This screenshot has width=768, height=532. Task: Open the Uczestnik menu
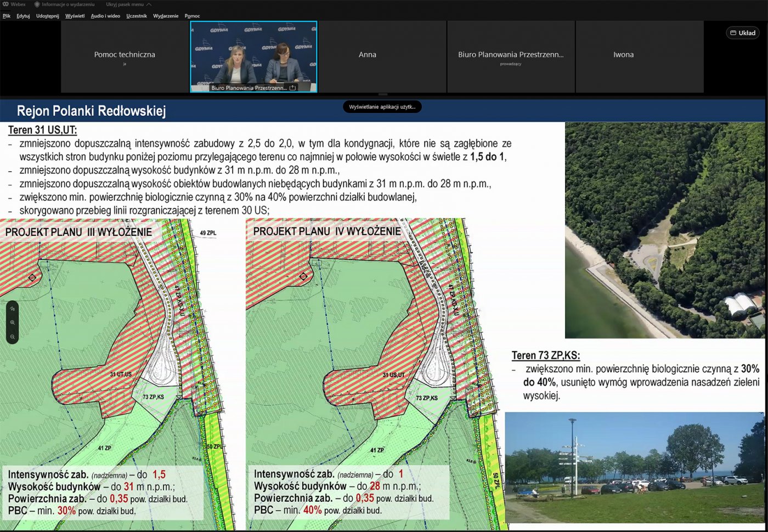pos(137,16)
